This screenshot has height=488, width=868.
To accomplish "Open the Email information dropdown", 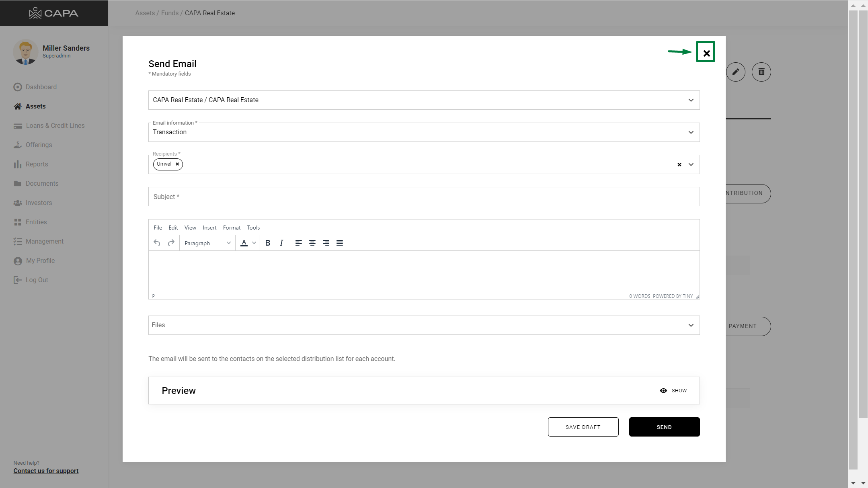I will click(x=424, y=132).
